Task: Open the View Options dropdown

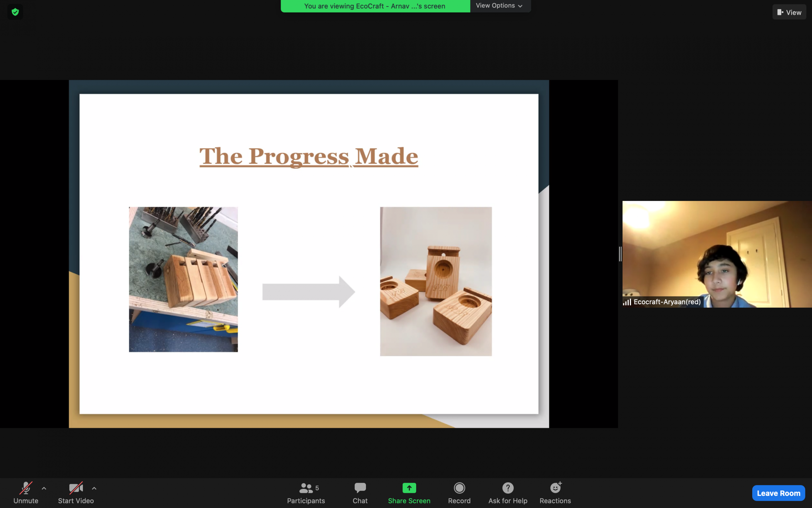Action: [x=500, y=6]
